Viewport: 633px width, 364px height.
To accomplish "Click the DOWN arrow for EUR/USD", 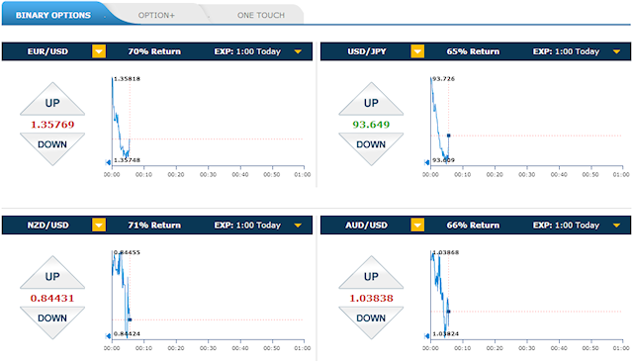I will tap(52, 148).
